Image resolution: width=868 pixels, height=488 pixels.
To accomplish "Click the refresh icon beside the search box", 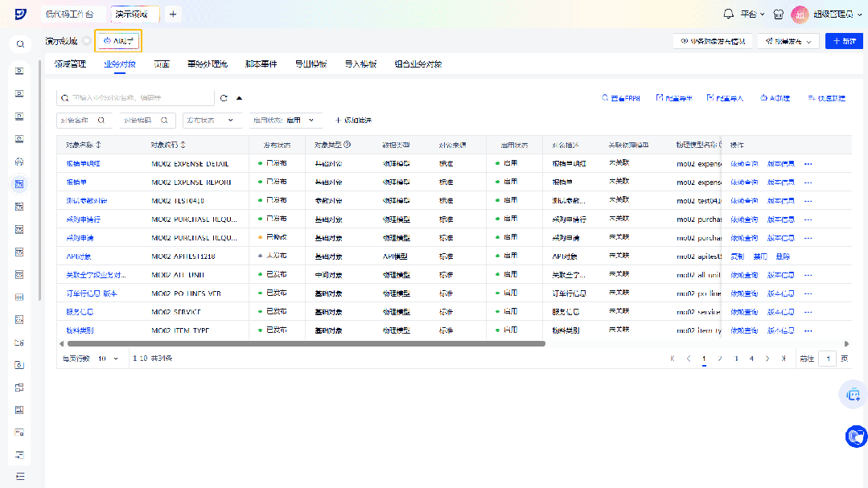I will coord(224,98).
